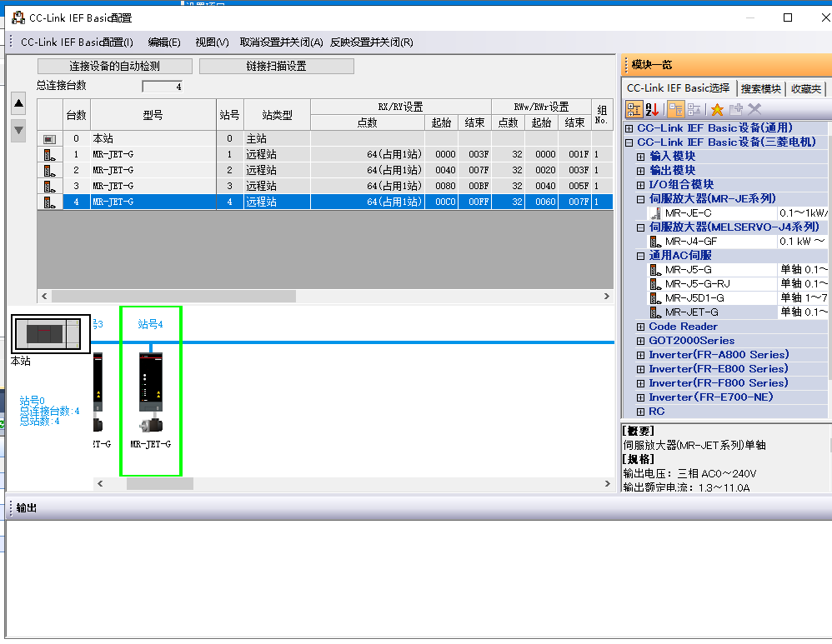Open the 编辑(E) menu
This screenshot has height=644, width=832.
164,42
